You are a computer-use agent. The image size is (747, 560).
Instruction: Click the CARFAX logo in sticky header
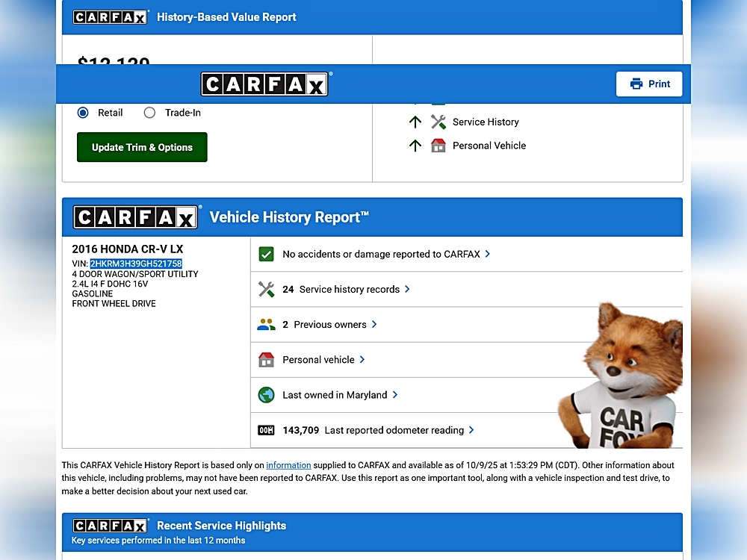(264, 84)
